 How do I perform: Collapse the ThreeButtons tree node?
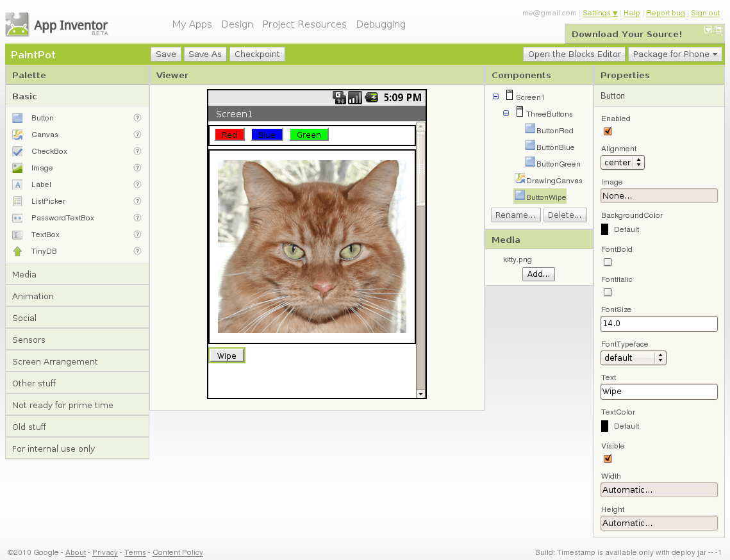(x=506, y=113)
